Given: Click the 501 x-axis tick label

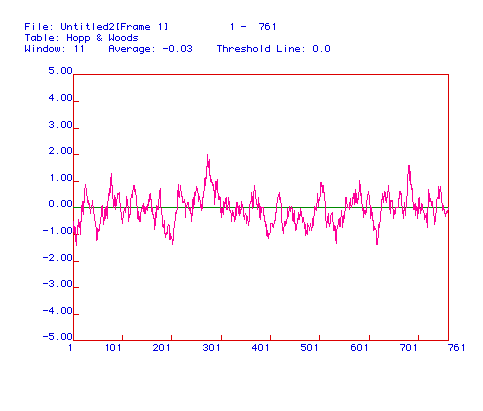Looking at the screenshot, I should click(x=309, y=348).
